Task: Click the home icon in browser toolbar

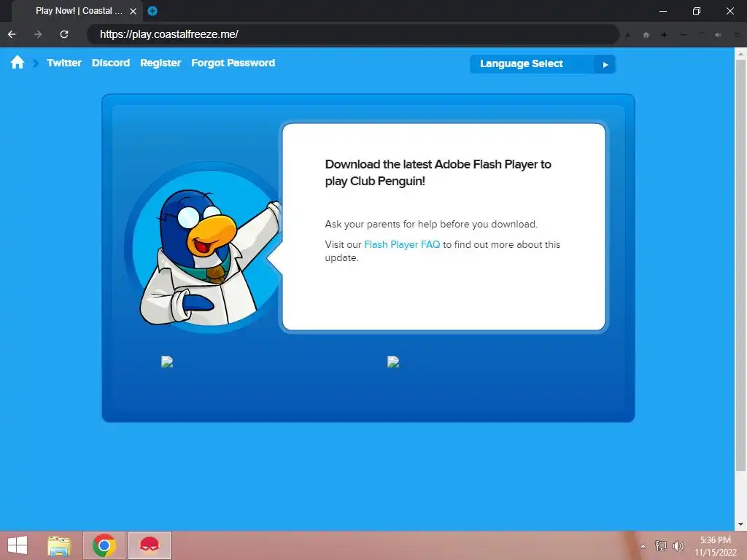Action: 646,35
